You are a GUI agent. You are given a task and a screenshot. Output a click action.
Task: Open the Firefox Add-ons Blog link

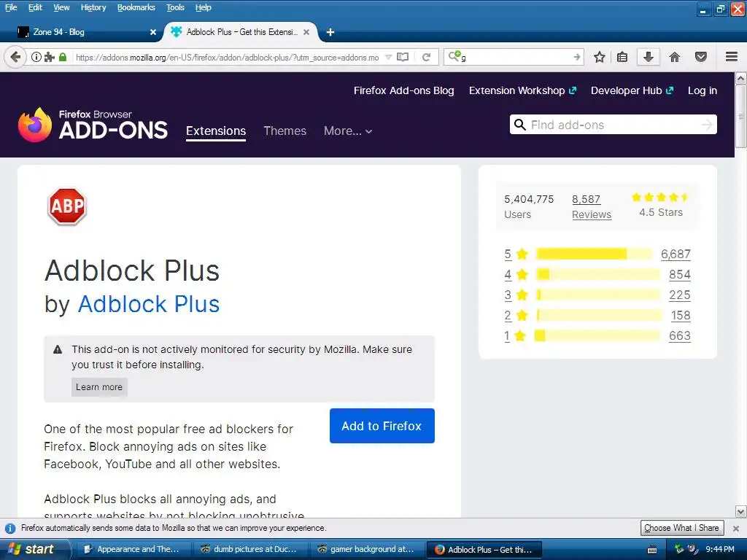click(x=403, y=90)
